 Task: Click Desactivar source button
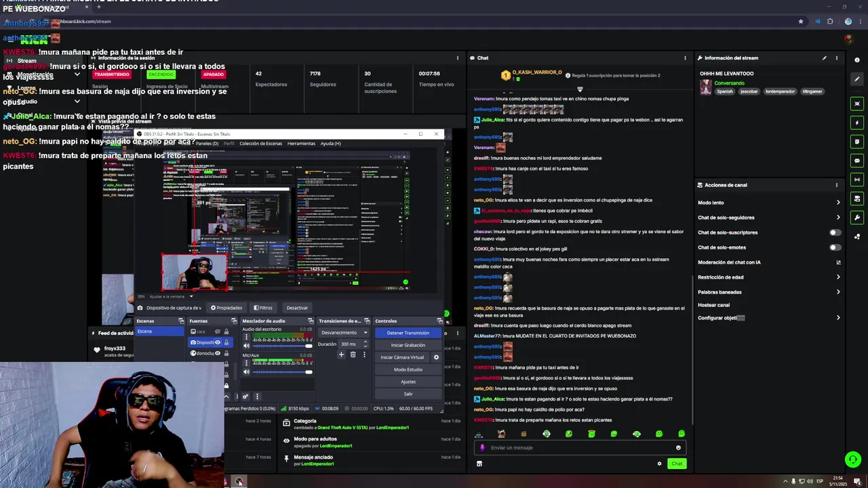coord(297,308)
